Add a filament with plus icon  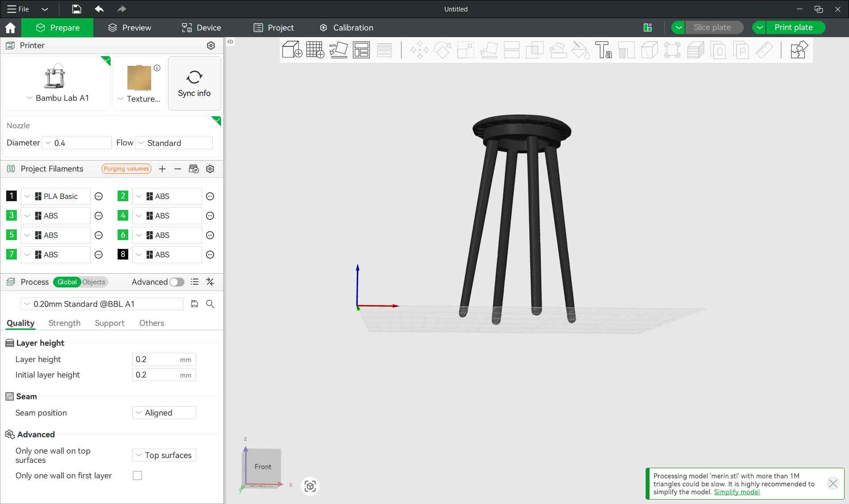162,169
